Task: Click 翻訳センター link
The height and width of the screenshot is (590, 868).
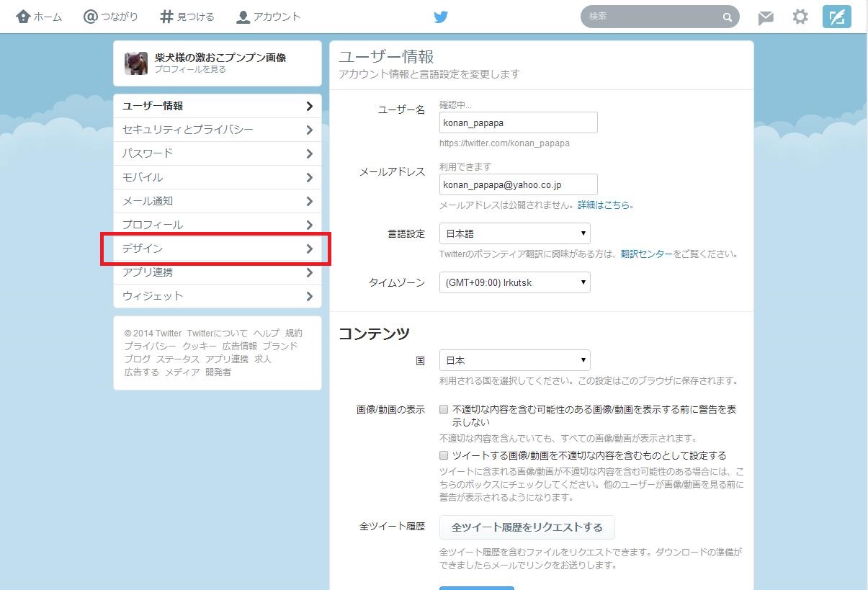Action: [646, 254]
